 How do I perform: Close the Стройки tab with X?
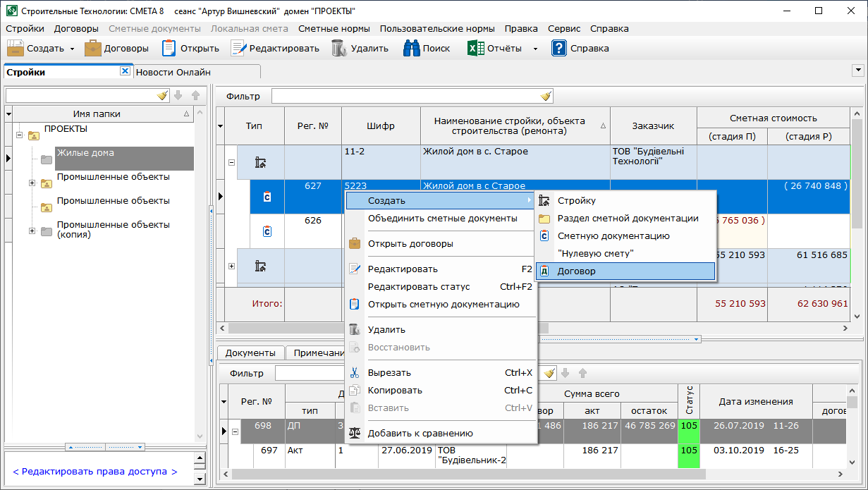125,71
